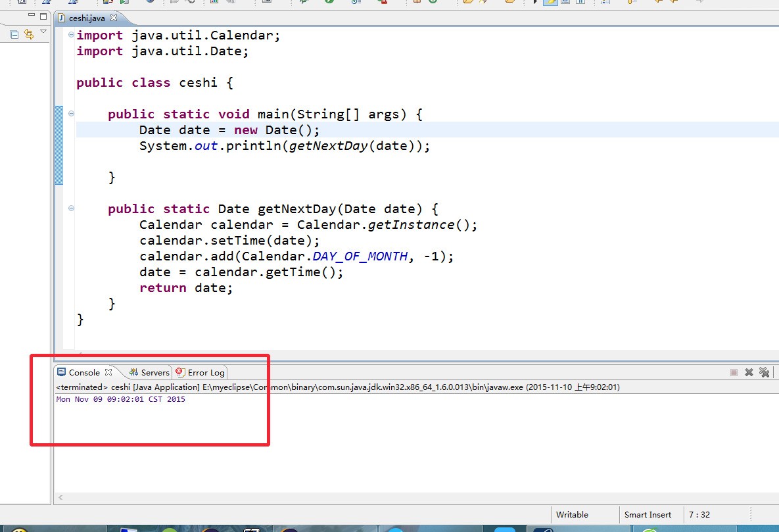Minimize the left side panel
The height and width of the screenshot is (532, 779).
click(31, 16)
